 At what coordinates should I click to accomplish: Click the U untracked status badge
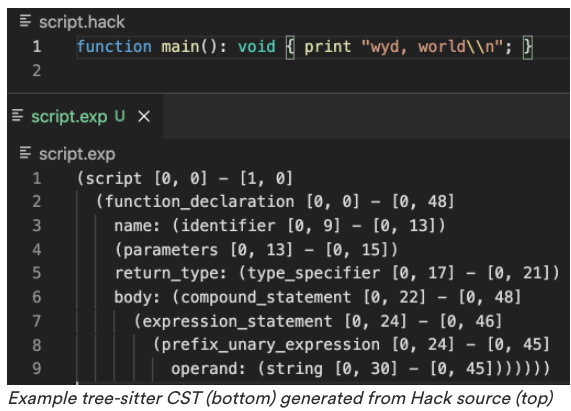pyautogui.click(x=120, y=116)
